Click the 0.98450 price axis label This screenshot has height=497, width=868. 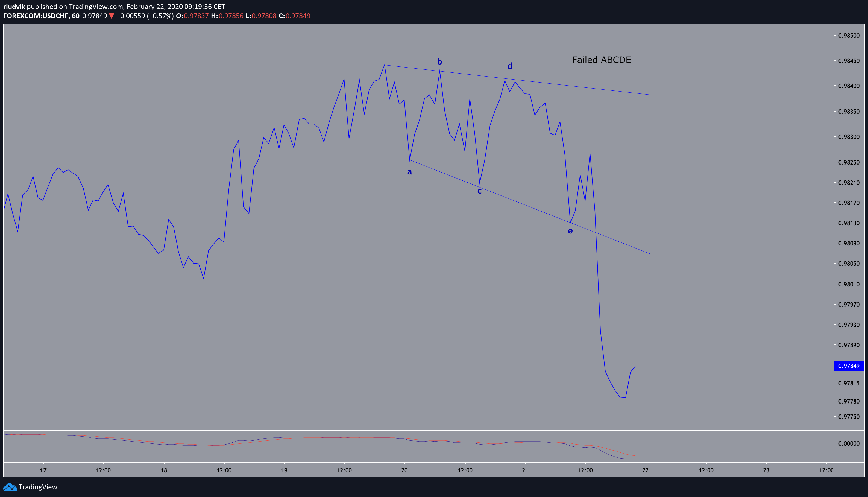[849, 61]
